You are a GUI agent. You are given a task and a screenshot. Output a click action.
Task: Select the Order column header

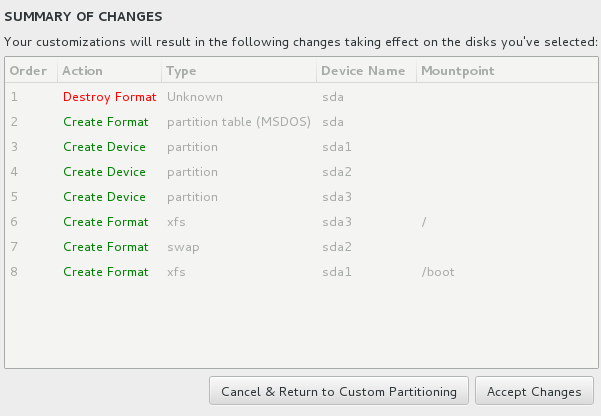pos(31,71)
